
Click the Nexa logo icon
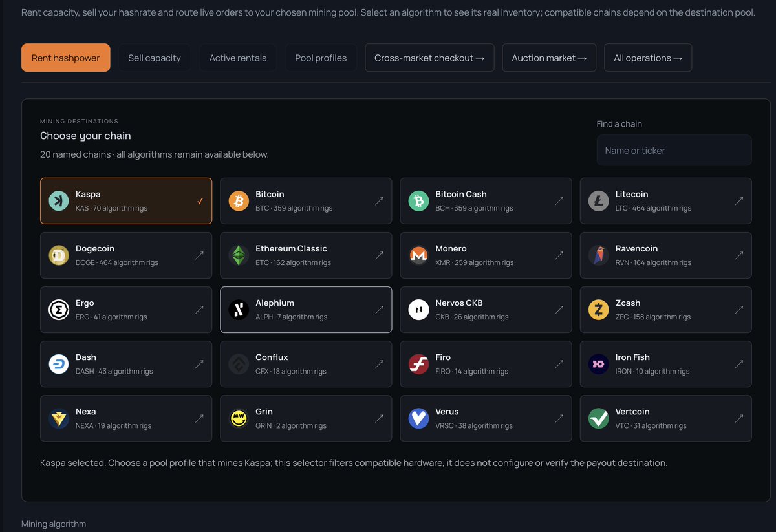point(59,418)
